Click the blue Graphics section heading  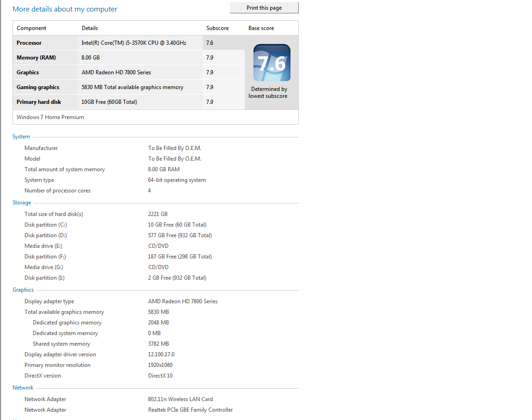click(x=23, y=290)
